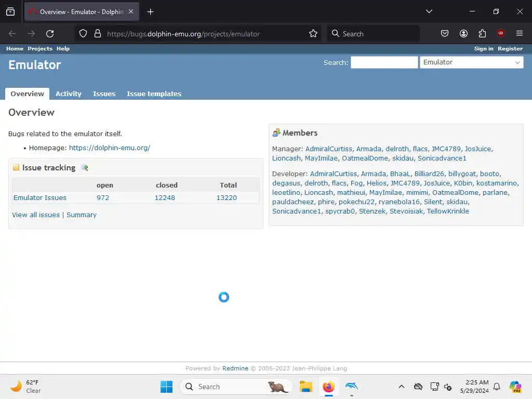The height and width of the screenshot is (399, 532).
Task: Open the Dolphin emulator taskbar icon
Action: [x=352, y=386]
